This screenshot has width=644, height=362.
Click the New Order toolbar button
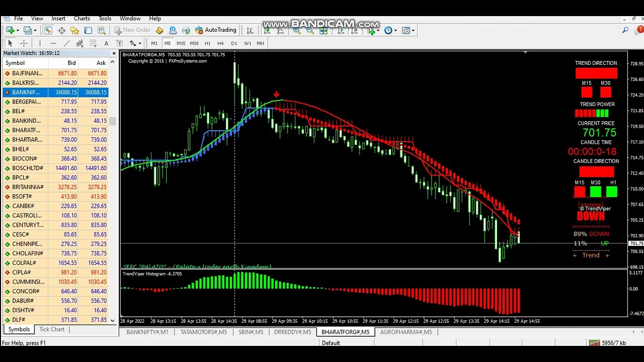(132, 30)
